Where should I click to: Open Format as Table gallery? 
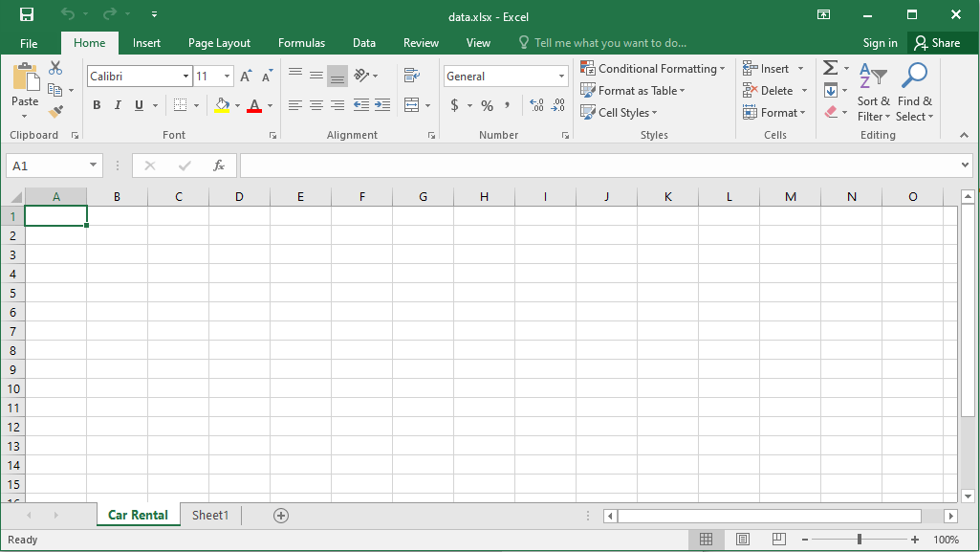(x=633, y=91)
